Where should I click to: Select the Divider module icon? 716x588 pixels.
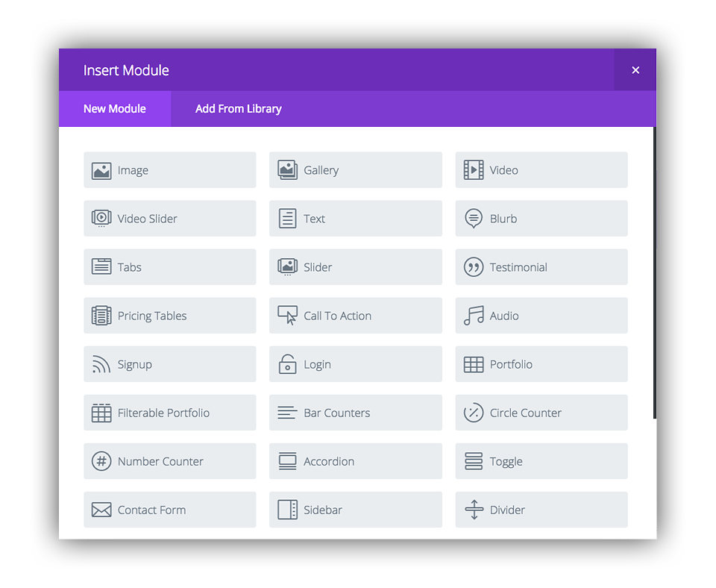click(474, 510)
